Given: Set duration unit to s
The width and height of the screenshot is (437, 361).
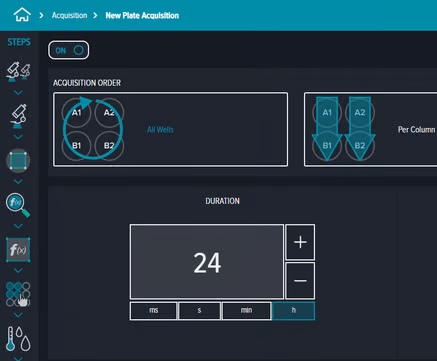Looking at the screenshot, I should pyautogui.click(x=199, y=311).
